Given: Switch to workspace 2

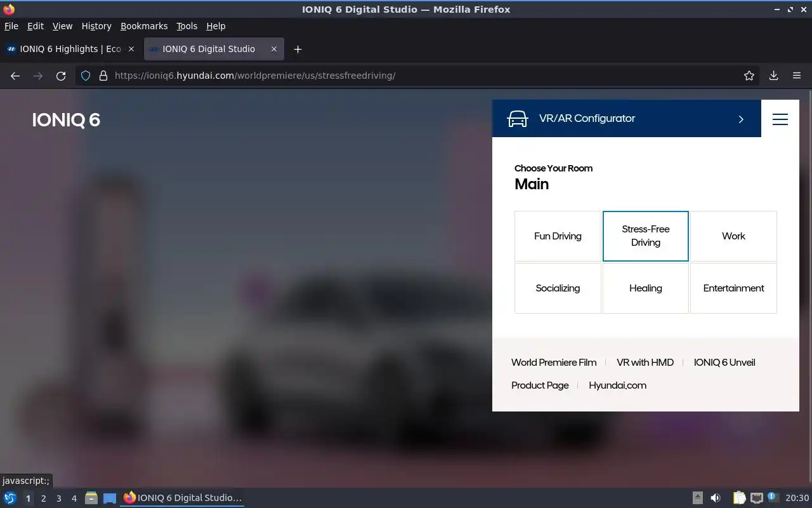Looking at the screenshot, I should (x=43, y=498).
